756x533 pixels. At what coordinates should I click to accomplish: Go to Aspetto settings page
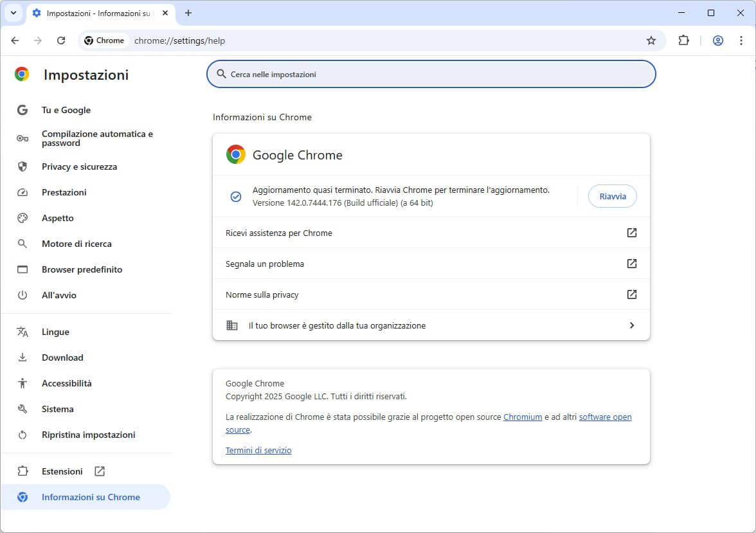pos(58,218)
